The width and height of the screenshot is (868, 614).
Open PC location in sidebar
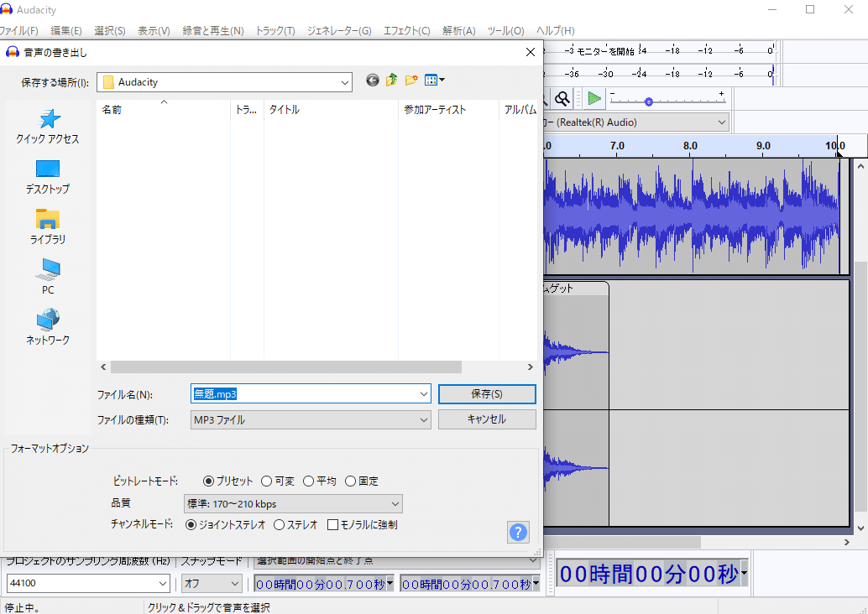pyautogui.click(x=48, y=277)
